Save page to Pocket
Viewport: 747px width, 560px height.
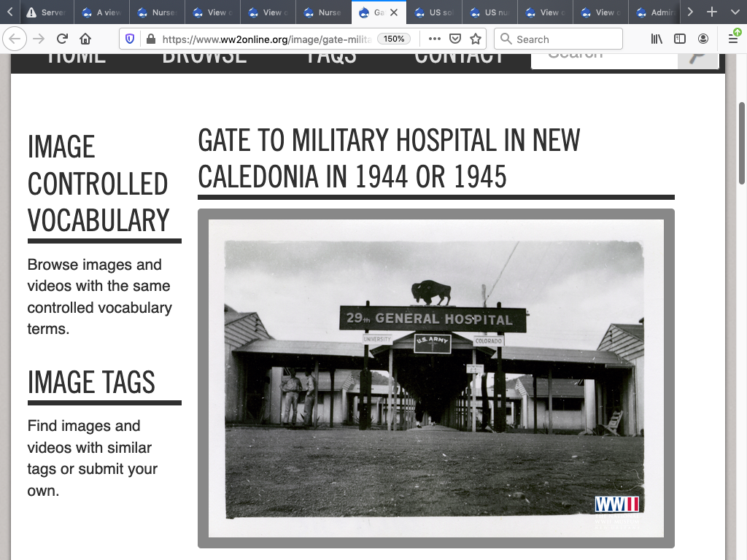click(x=455, y=39)
